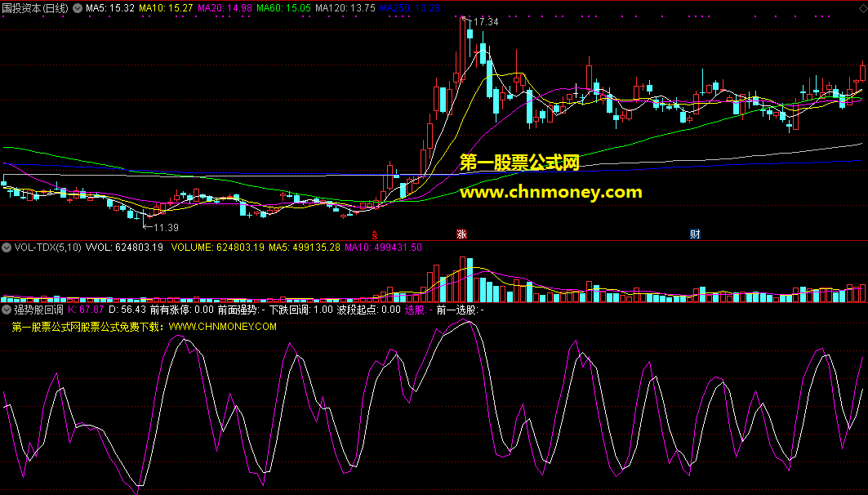Click the 11.39 low price marker
Screen dimensions: 868x495
pyautogui.click(x=166, y=228)
